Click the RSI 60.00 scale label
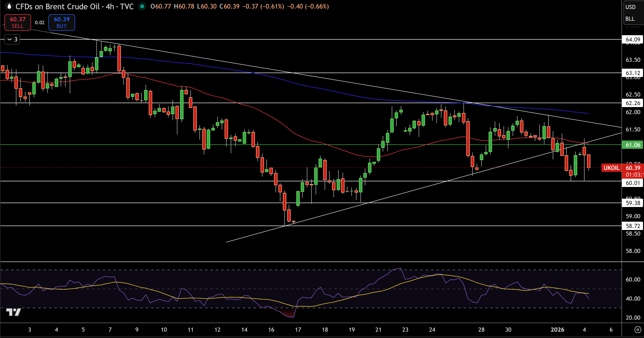Screen dimensions: 644x338 click(633, 279)
